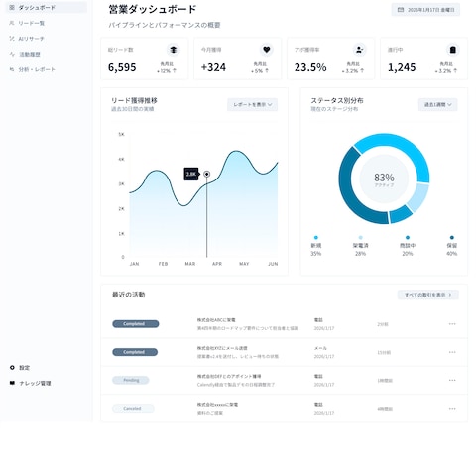Open ダッシュボード in the sidebar
Viewport: 476px width, 476px height.
tap(47, 7)
